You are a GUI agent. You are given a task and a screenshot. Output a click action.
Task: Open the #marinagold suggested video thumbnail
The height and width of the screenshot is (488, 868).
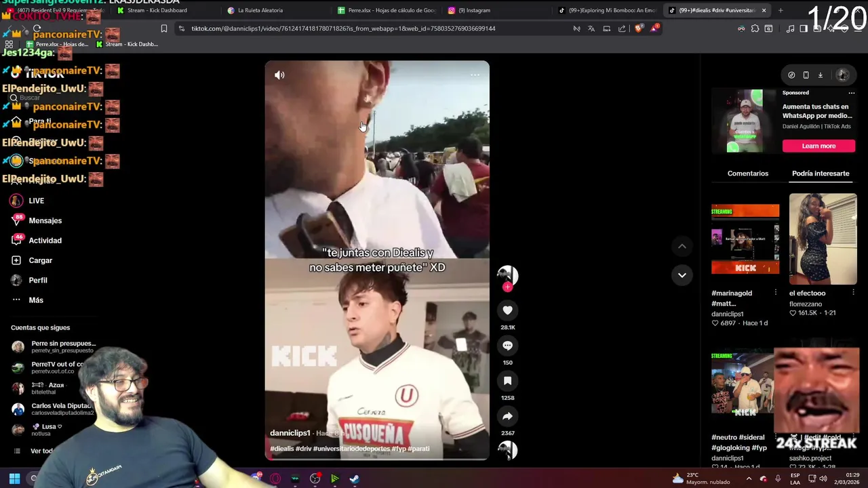point(745,239)
